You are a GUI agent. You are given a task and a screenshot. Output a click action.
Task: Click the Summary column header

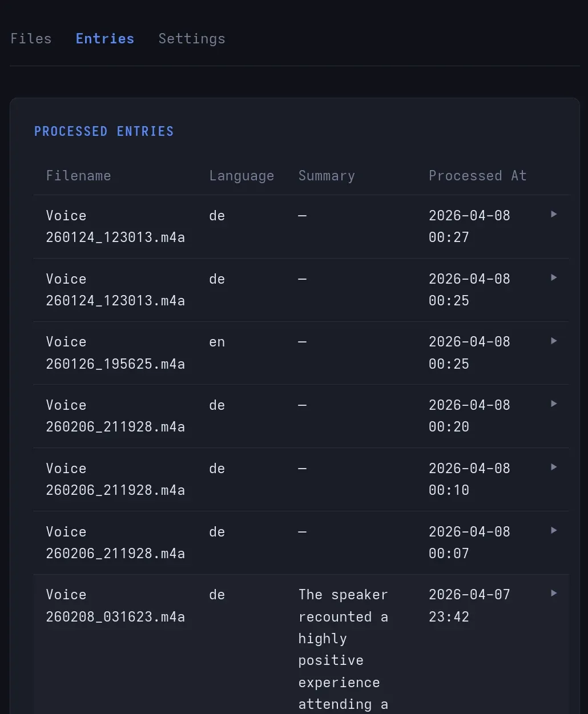tap(327, 176)
